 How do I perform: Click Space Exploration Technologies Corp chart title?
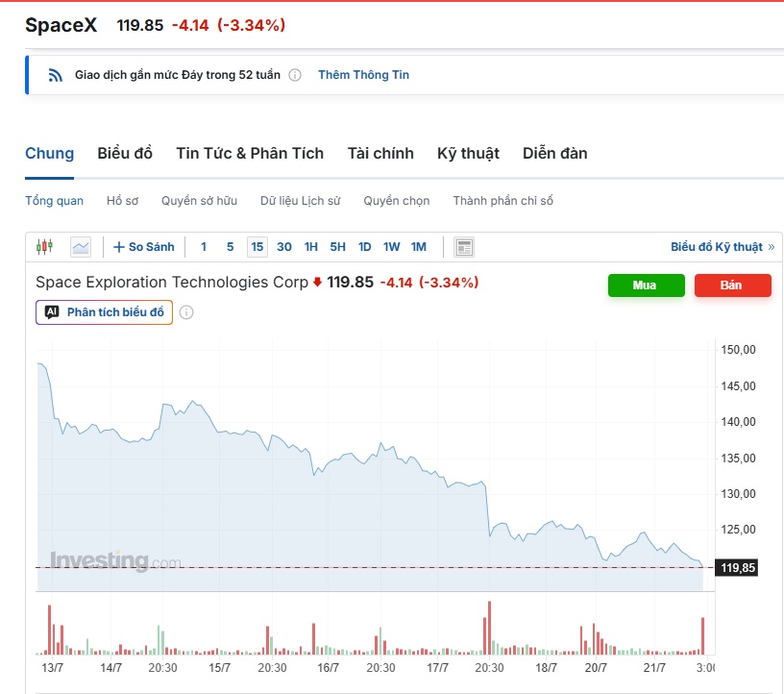(172, 283)
